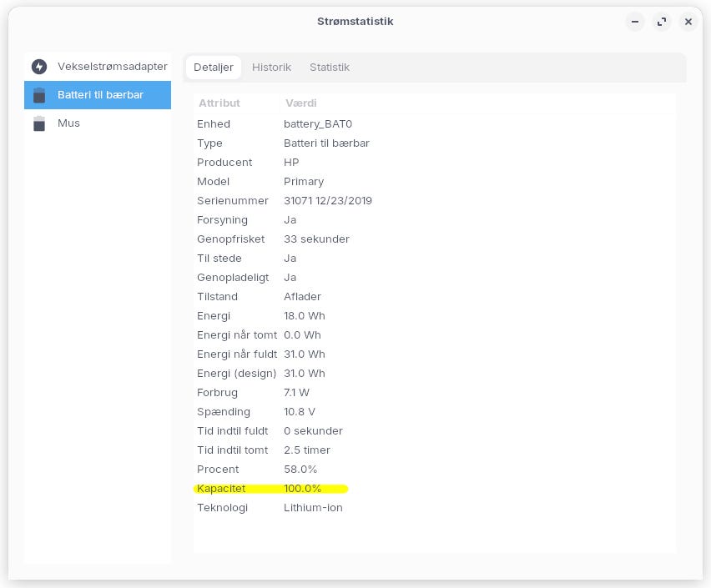
Task: Select the Energi når fuldt label
Action: pyautogui.click(x=237, y=354)
